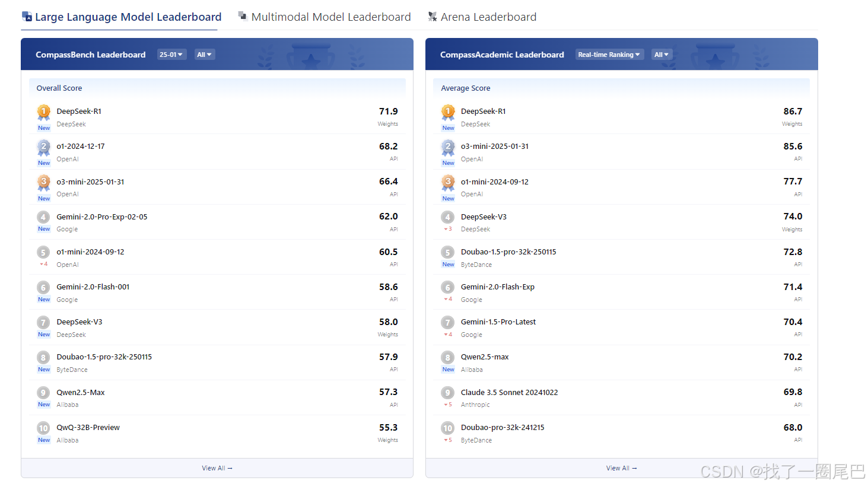
Task: Click gold rank 1 medal in CompassBench
Action: point(44,112)
